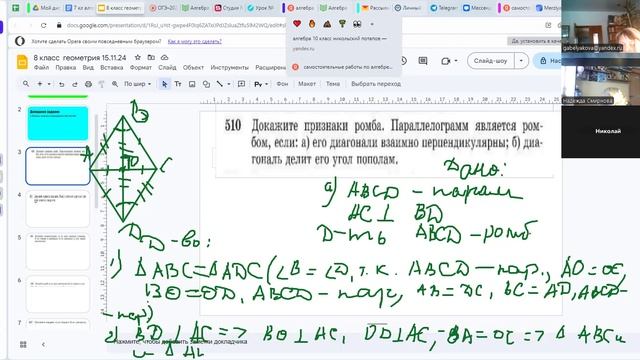Switch to ОГЭ browser tab
The image size is (640, 360).
(162, 8)
